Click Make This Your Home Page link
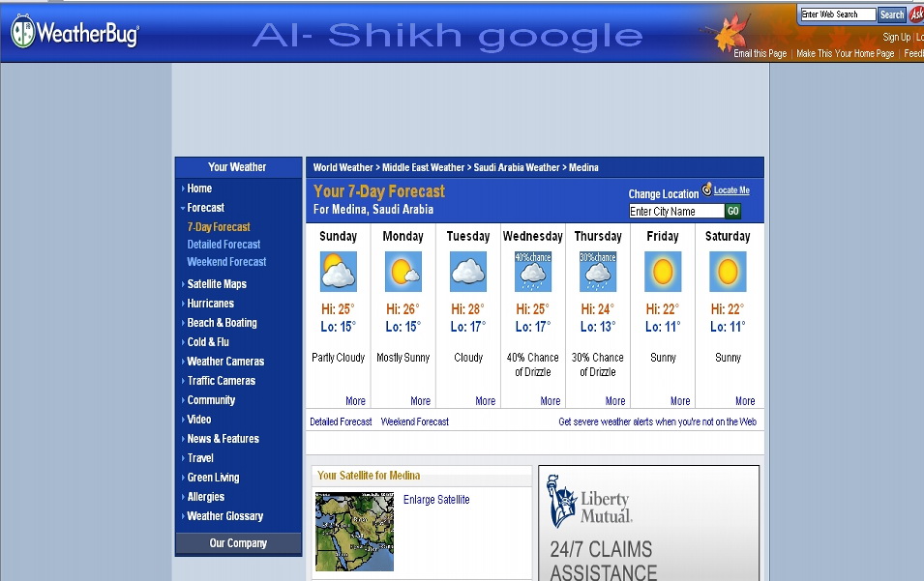The image size is (924, 581). 845,53
